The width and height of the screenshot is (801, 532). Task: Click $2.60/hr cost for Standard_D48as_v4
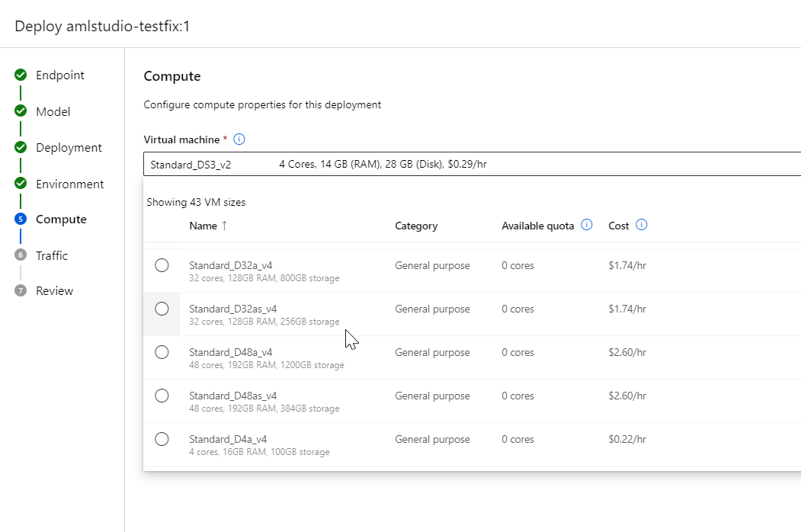pyautogui.click(x=627, y=396)
